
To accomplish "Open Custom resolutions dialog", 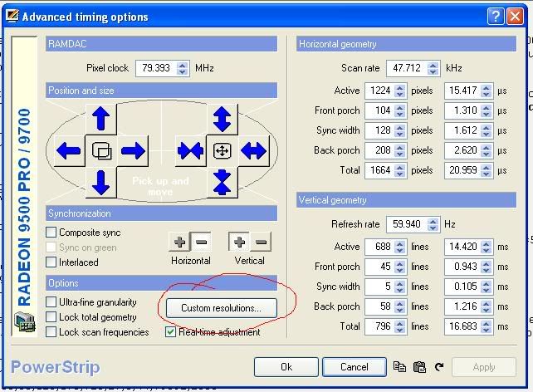I will point(222,308).
